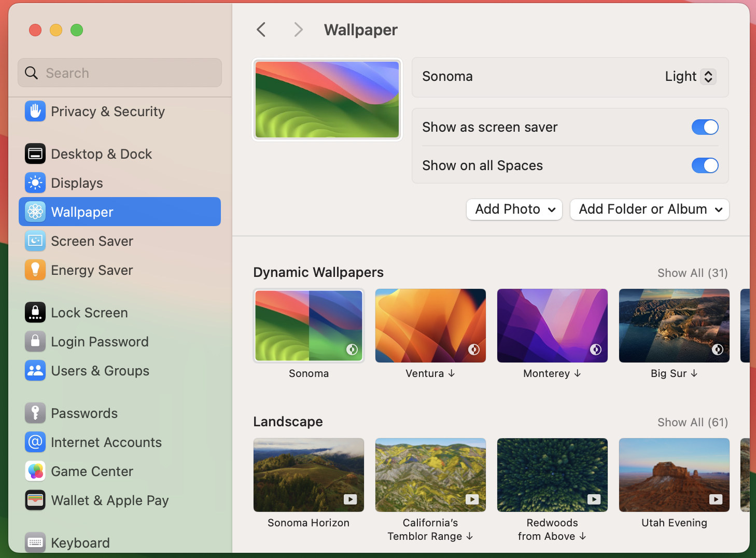Show all 31 Dynamic Wallpapers
756x558 pixels.
pyautogui.click(x=693, y=273)
